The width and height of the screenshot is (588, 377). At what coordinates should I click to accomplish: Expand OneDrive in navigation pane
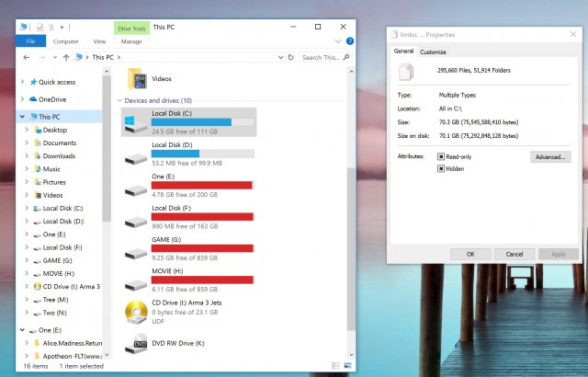[22, 99]
